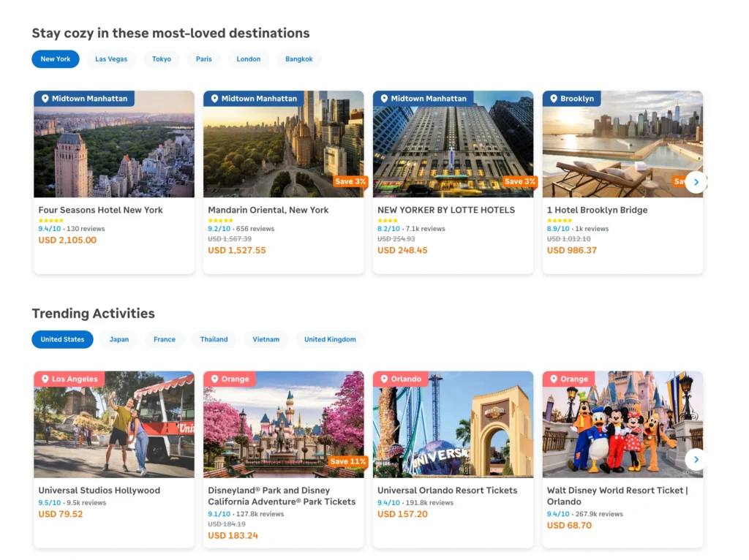Advance the hotels carousel with the next arrow
The width and height of the screenshot is (749, 560).
tap(696, 182)
